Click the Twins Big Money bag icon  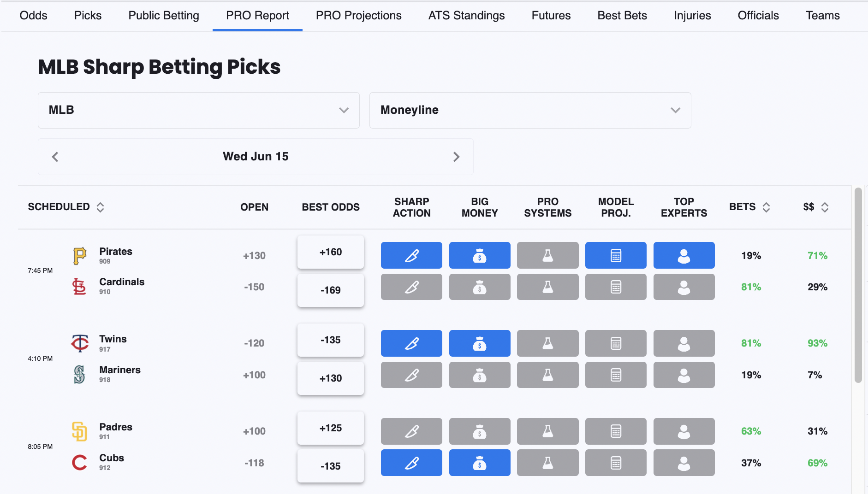pyautogui.click(x=479, y=343)
